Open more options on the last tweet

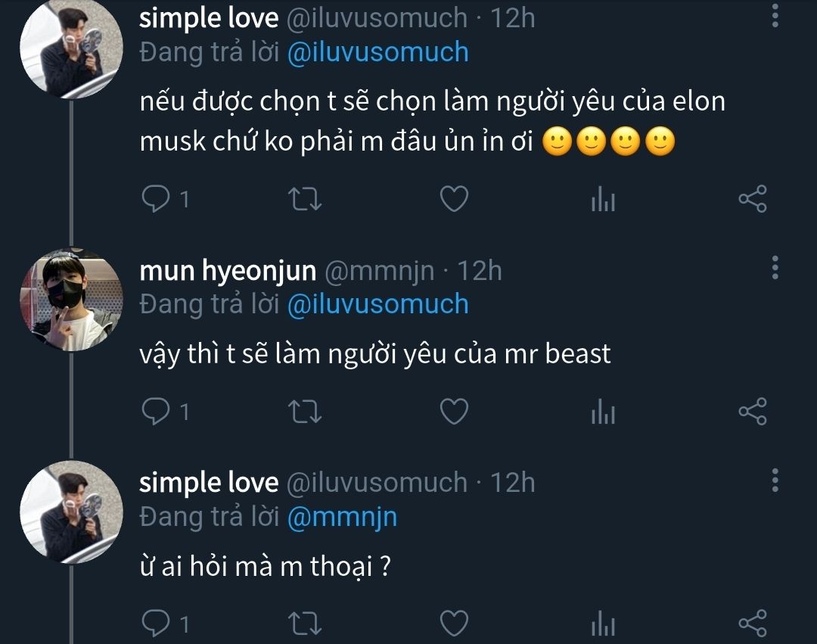pyautogui.click(x=775, y=480)
